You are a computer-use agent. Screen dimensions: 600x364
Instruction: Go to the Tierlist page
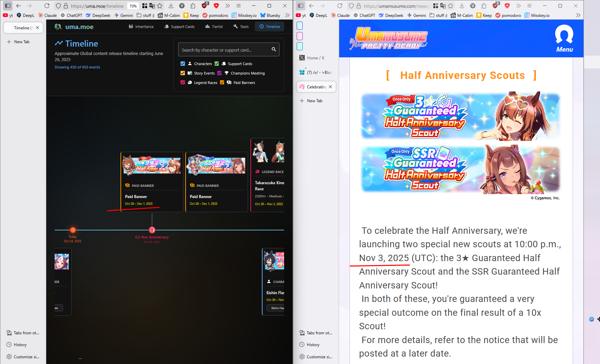(214, 27)
